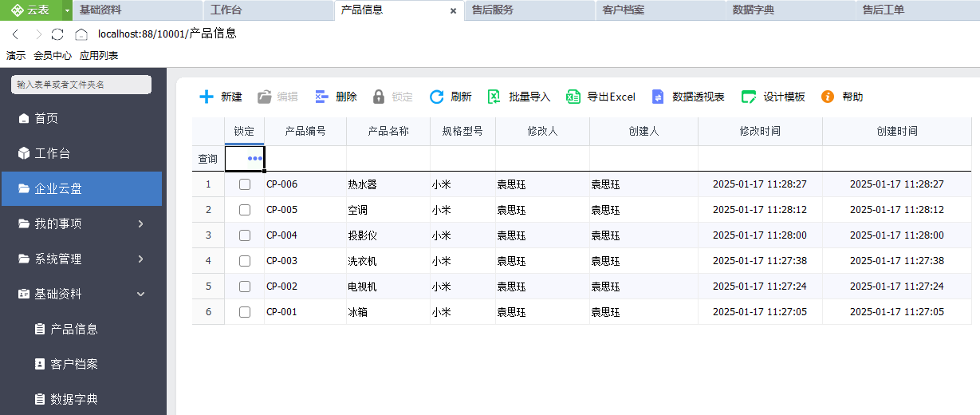Click the browser reload icon beside address
The image size is (980, 415).
click(57, 34)
